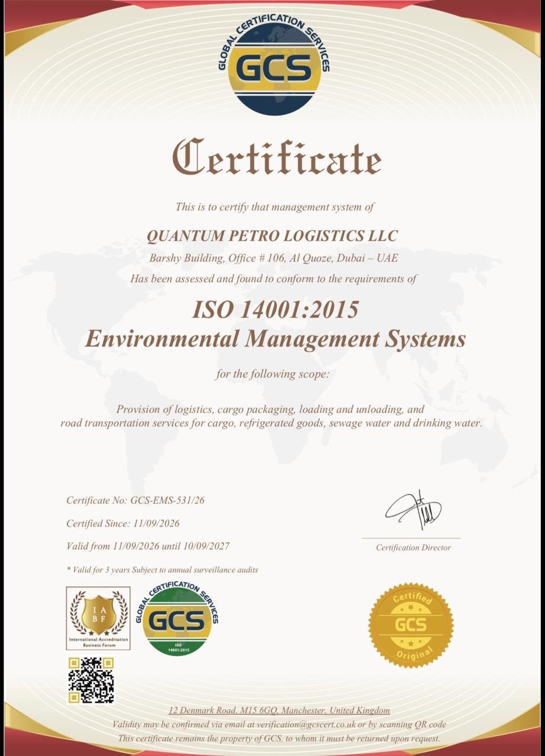Click 'for the following scope:' line
Screen dimensions: 545x756
272,374
